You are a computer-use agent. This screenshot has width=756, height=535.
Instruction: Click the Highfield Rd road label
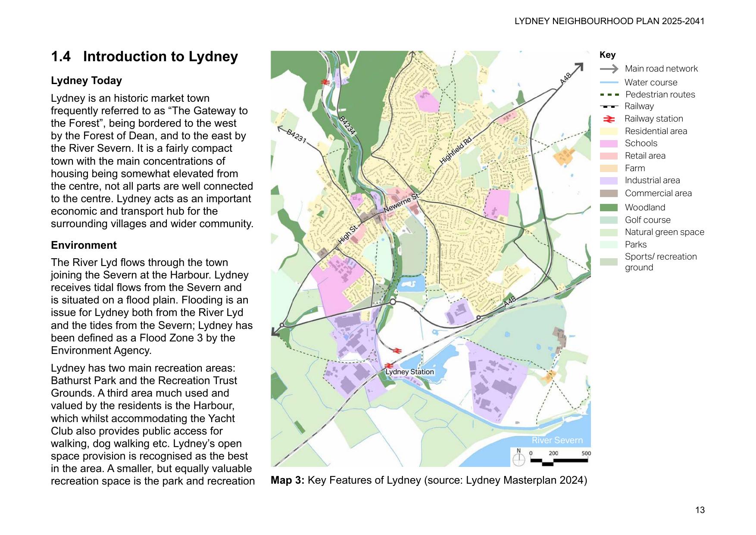click(x=456, y=150)
